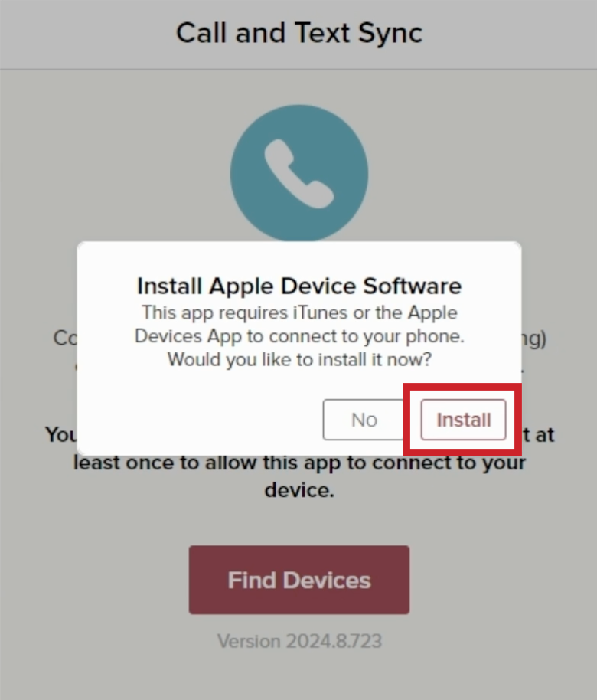
Task: Click the Install Apple Device Software heading
Action: tap(299, 286)
